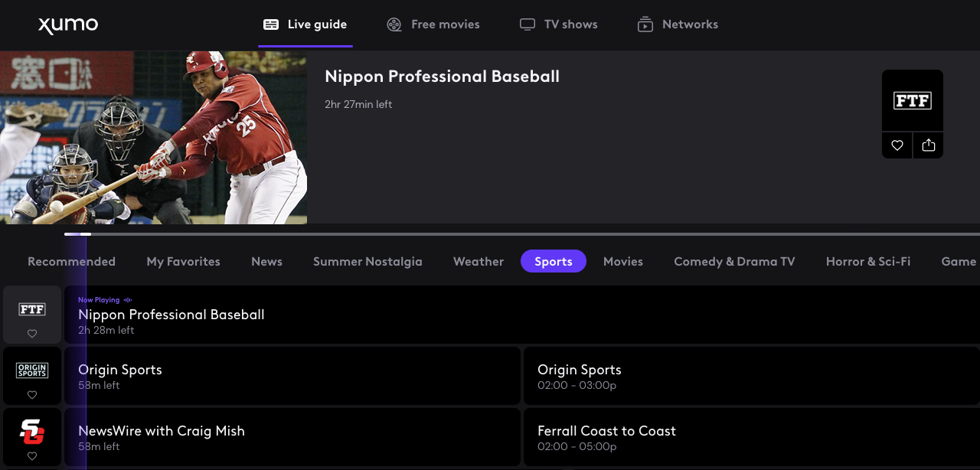
Task: Toggle favorite heart for FTF channel row
Action: tap(32, 334)
